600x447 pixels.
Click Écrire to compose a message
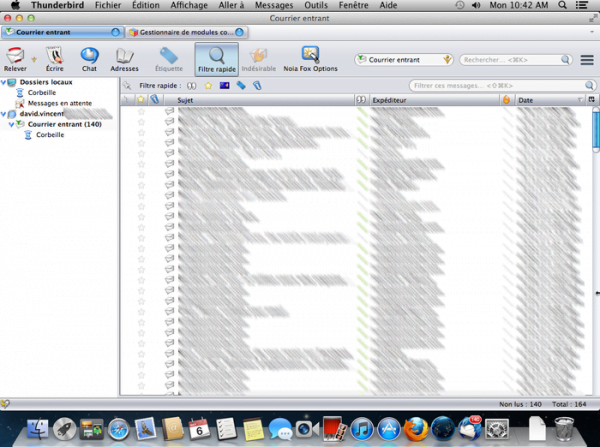pyautogui.click(x=54, y=56)
